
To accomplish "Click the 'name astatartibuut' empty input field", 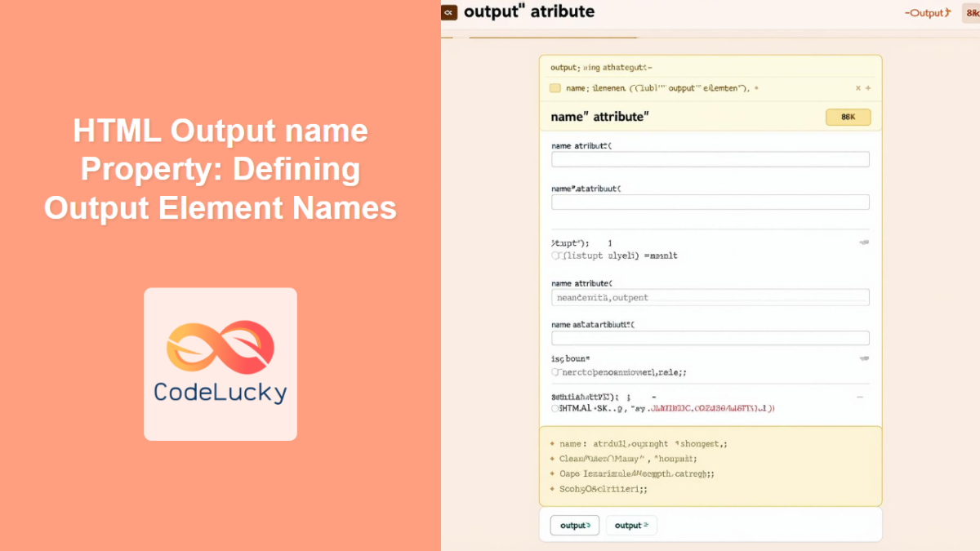I will coord(710,338).
